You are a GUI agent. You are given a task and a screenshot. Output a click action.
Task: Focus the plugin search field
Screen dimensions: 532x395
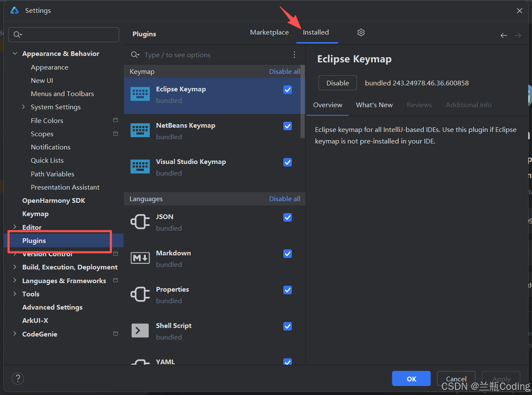point(215,55)
